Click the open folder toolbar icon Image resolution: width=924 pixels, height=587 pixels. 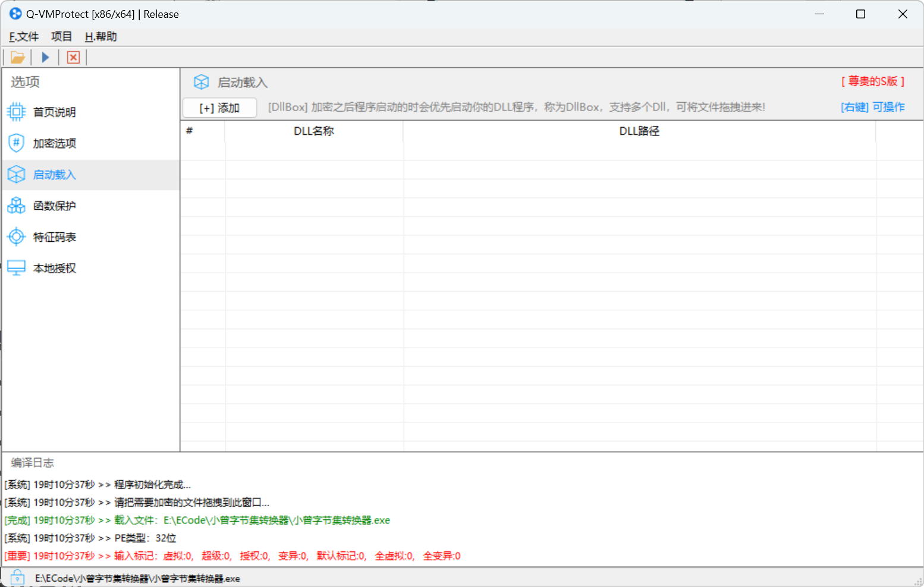(17, 58)
